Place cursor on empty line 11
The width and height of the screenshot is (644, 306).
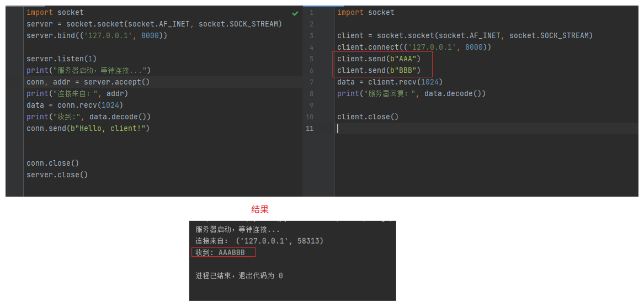click(x=441, y=129)
